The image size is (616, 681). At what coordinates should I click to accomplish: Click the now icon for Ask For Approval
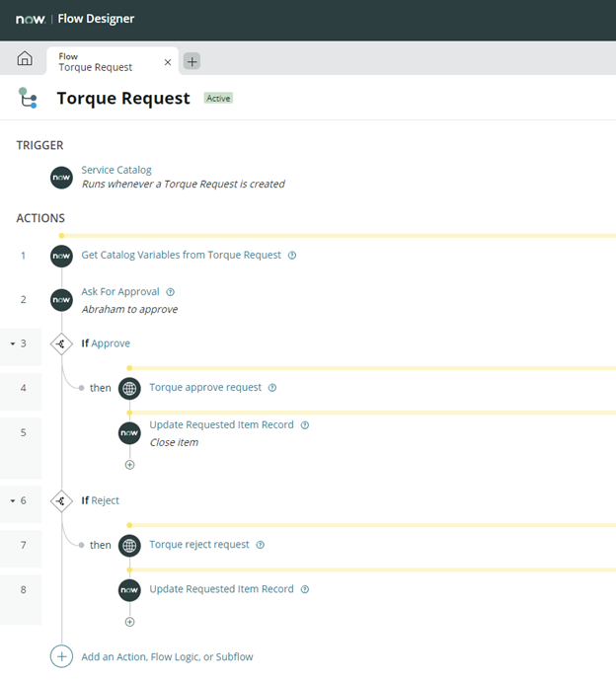[x=61, y=300]
